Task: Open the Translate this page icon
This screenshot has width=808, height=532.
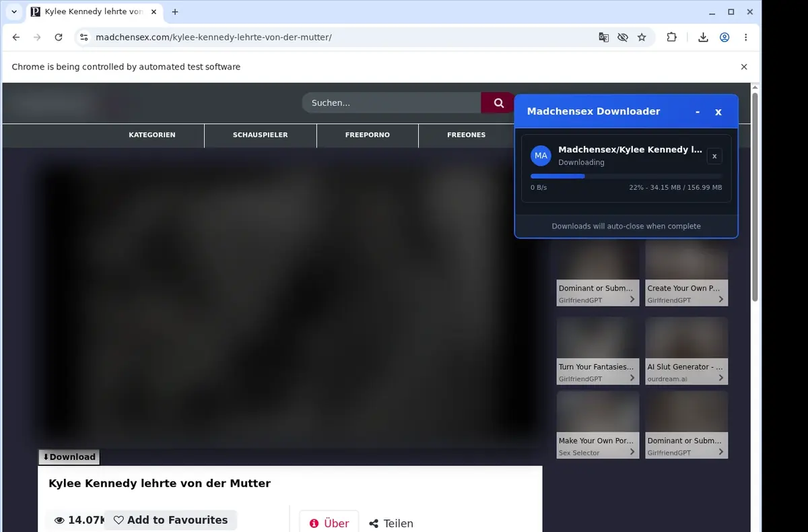Action: [x=604, y=38]
